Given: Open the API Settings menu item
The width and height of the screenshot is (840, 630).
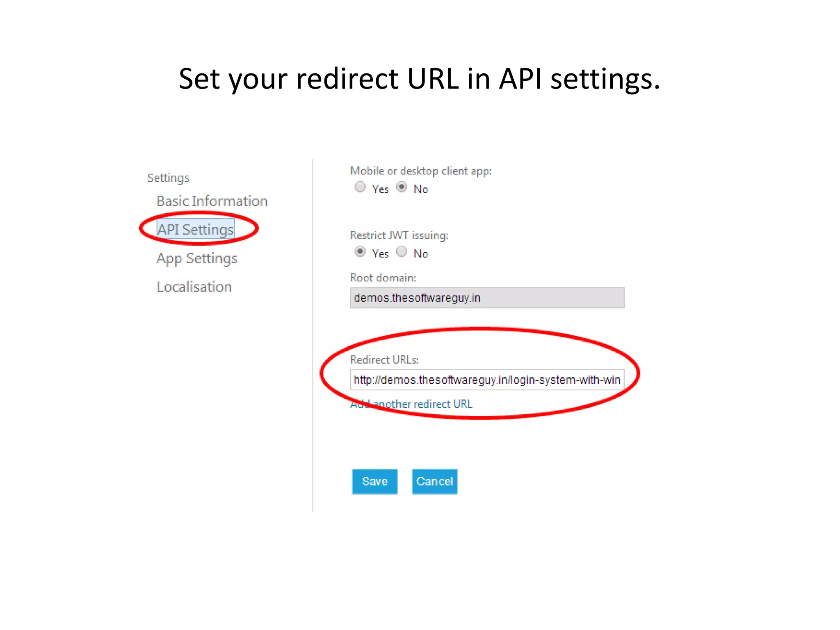Looking at the screenshot, I should click(196, 229).
